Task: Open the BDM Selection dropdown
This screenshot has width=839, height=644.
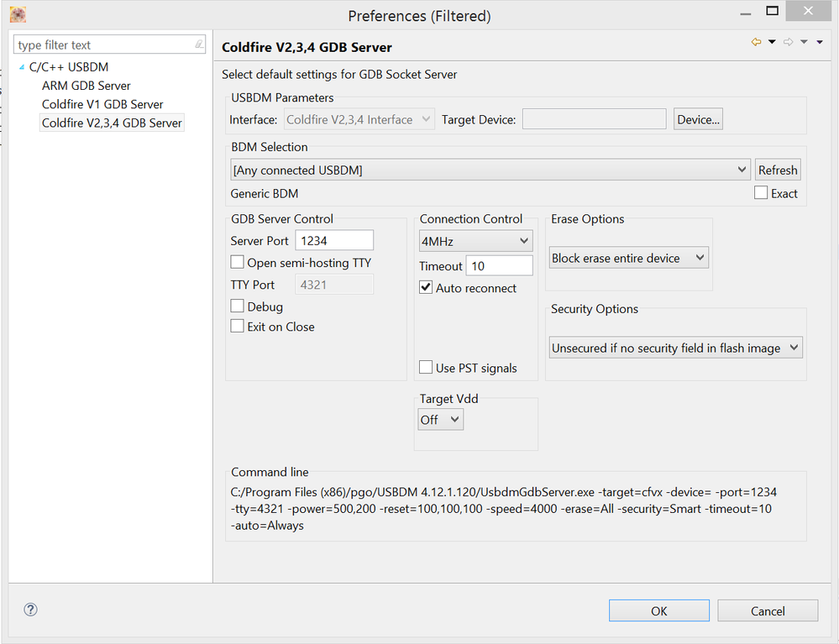Action: (742, 170)
